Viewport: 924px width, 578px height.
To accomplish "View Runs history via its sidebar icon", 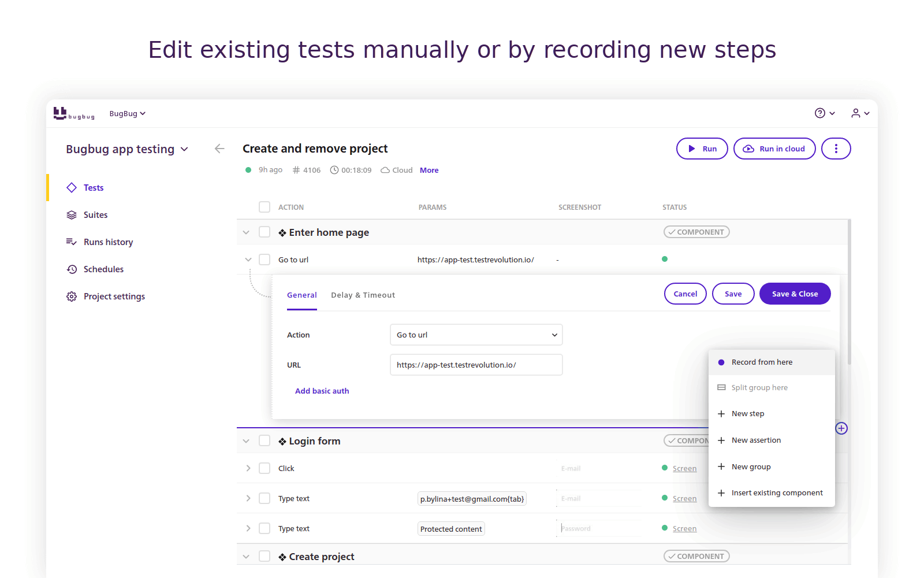I will pos(71,242).
